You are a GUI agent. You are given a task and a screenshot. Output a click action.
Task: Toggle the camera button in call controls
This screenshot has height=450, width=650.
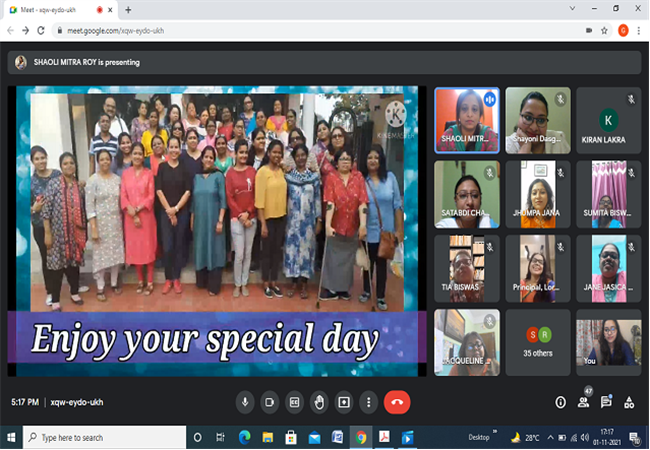269,402
